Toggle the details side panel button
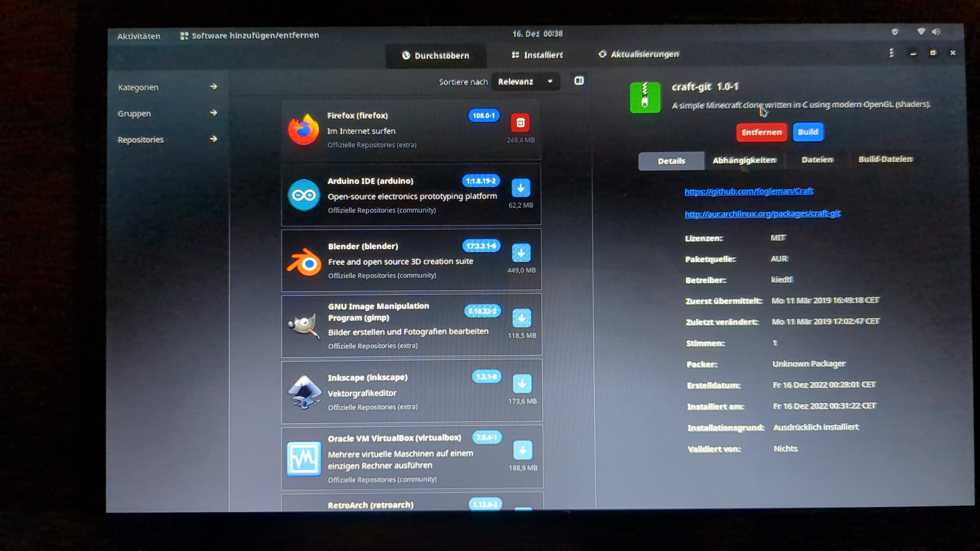The height and width of the screenshot is (551, 980). [x=579, y=81]
